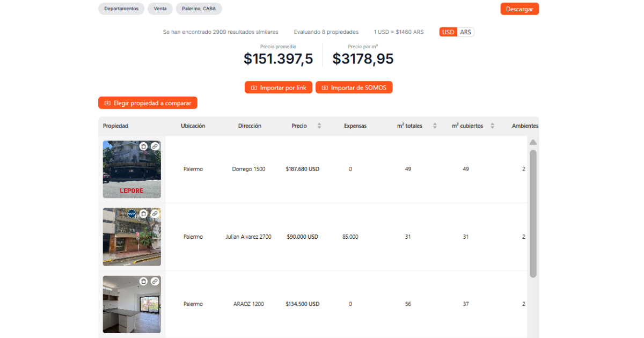Click the Importar por link button
644x338 pixels.
pos(278,87)
